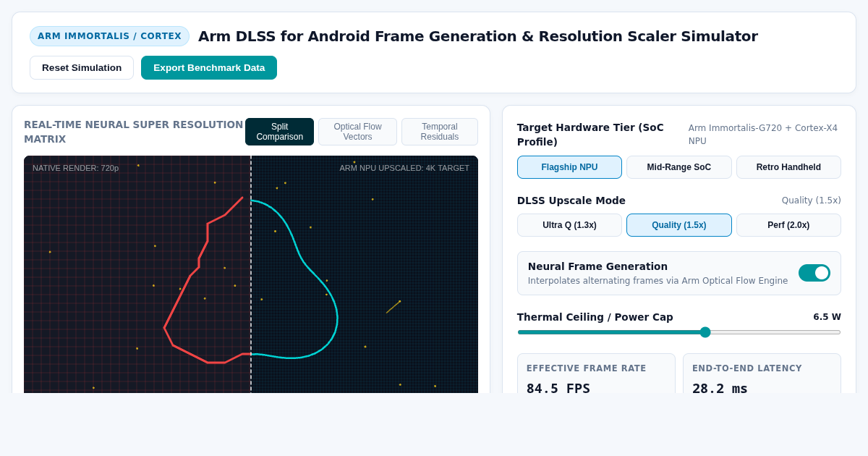Click the Arm DLSS simulator page title
868x456 pixels.
(x=478, y=36)
